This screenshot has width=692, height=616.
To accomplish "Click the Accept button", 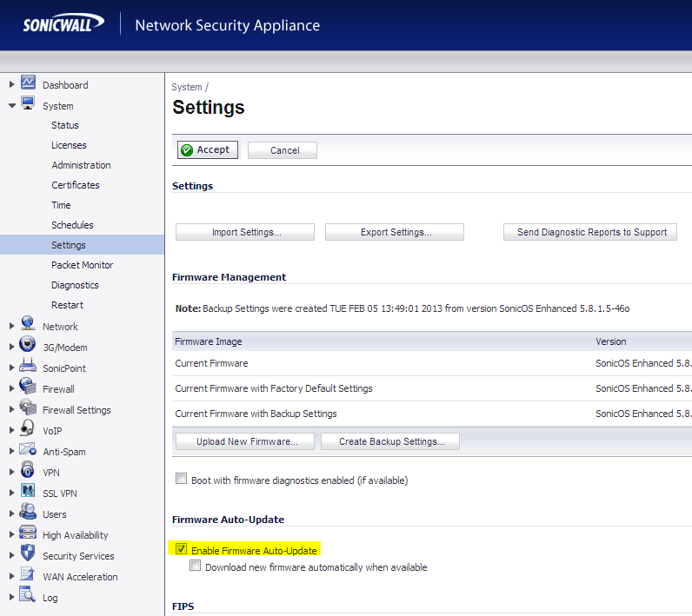I will point(207,150).
